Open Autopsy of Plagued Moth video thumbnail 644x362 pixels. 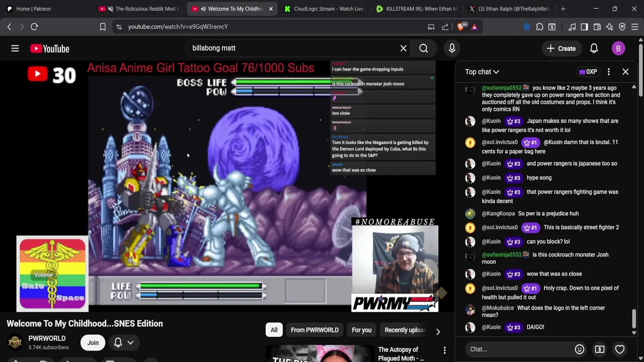click(319, 353)
